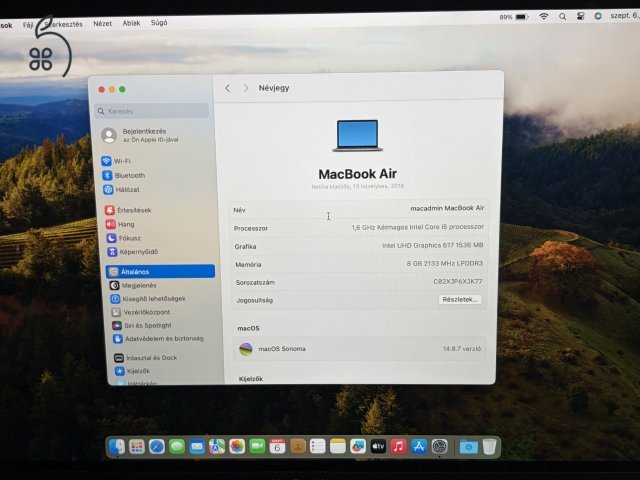Open Értesítések settings
The height and width of the screenshot is (480, 640).
tap(128, 210)
